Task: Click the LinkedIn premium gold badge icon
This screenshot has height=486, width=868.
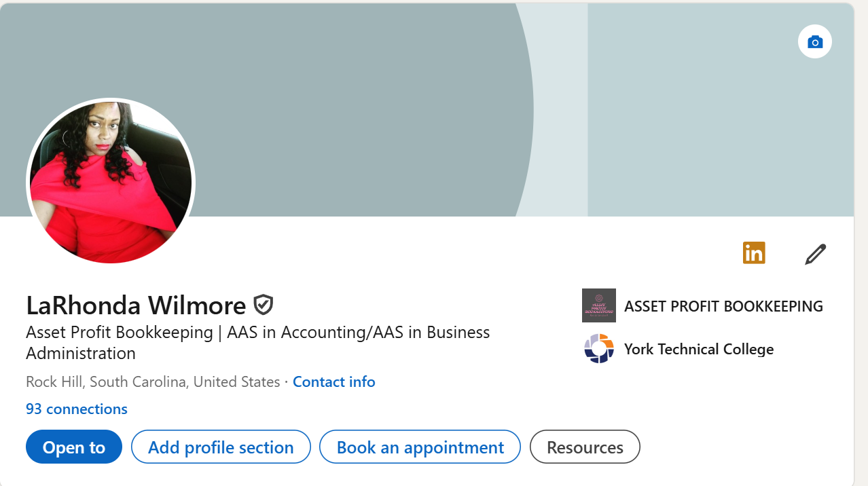Action: coord(753,253)
